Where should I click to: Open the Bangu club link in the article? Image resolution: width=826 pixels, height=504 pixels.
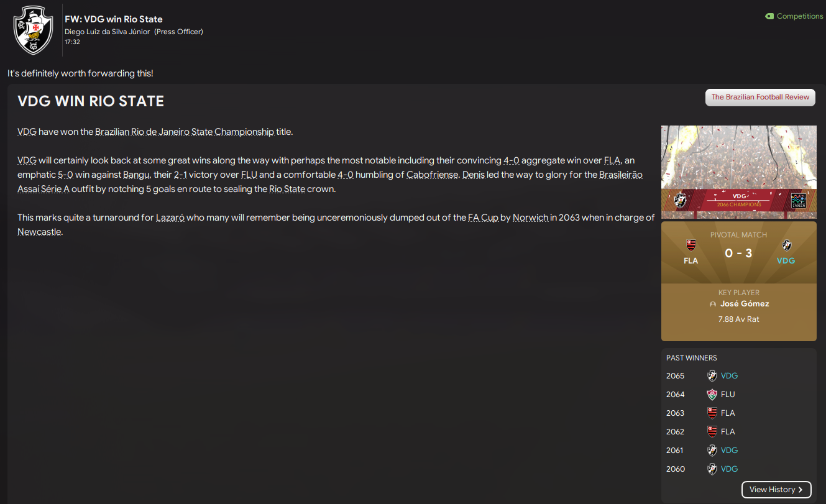point(137,175)
